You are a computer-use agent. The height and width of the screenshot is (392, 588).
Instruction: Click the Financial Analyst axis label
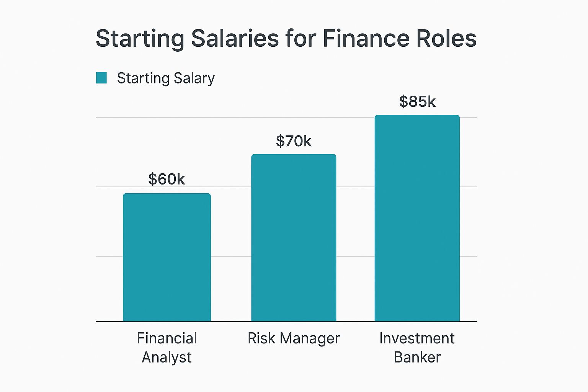click(167, 348)
